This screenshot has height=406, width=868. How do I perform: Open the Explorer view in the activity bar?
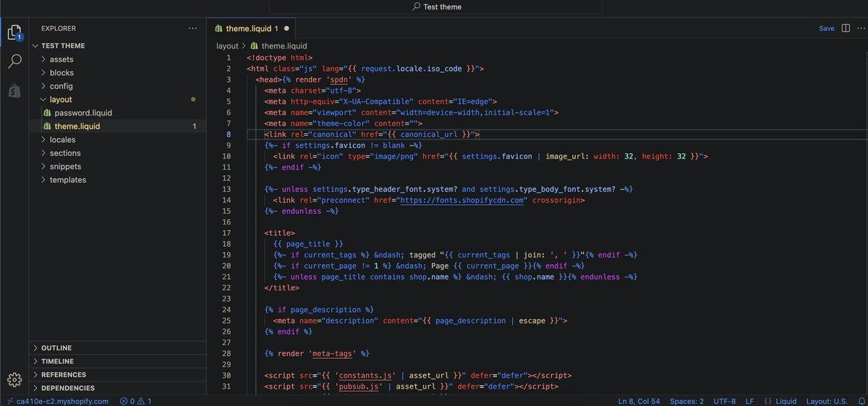pos(14,33)
